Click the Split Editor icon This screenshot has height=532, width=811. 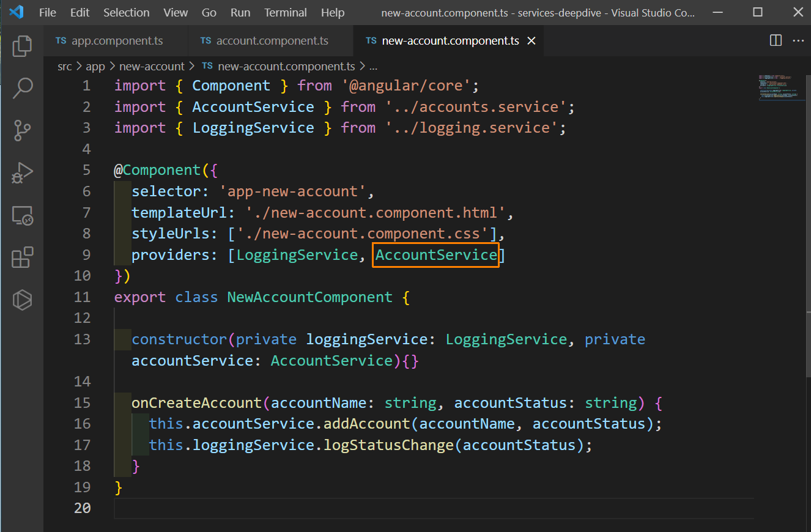[775, 40]
